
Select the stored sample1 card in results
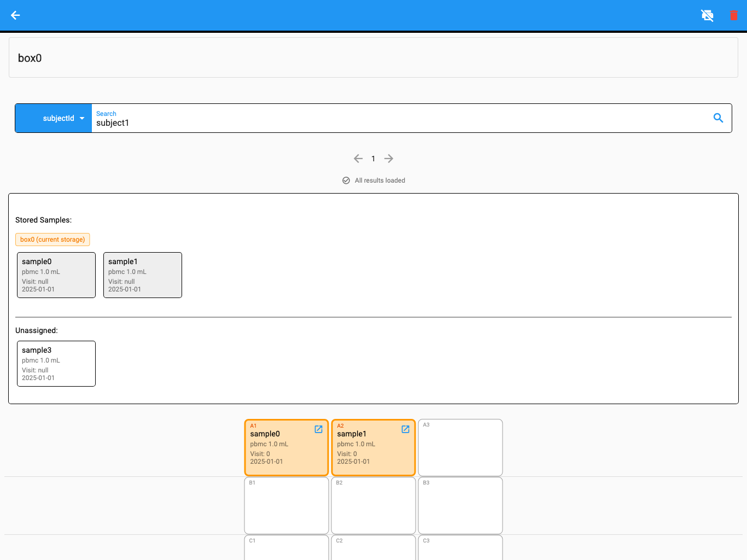[143, 275]
